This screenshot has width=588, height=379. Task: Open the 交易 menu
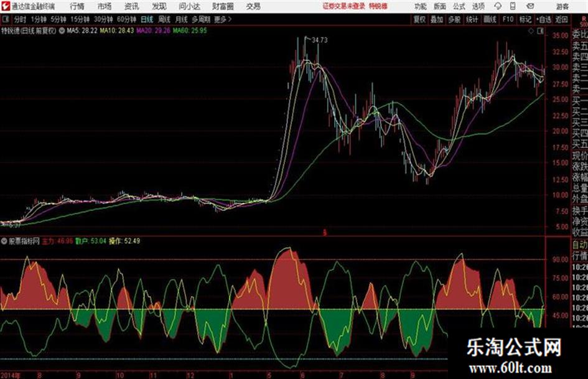[253, 6]
